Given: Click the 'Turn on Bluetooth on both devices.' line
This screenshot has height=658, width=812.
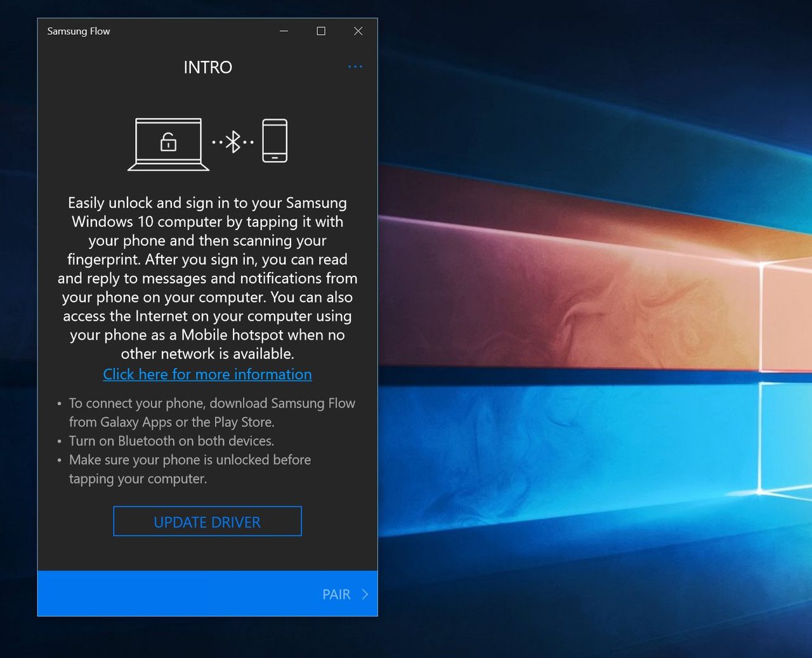Looking at the screenshot, I should pyautogui.click(x=172, y=441).
